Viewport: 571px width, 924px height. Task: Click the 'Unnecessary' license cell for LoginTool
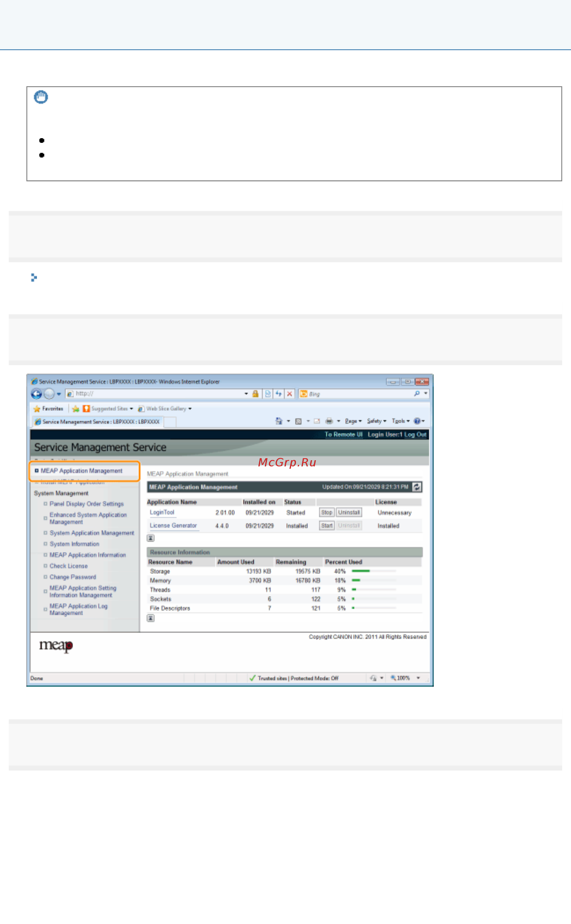point(394,513)
